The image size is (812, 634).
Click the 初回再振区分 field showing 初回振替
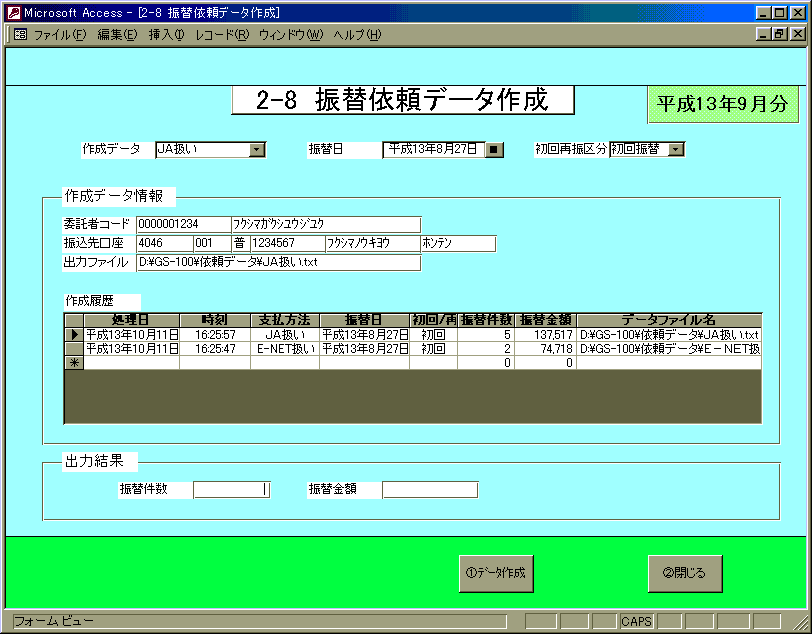(639, 150)
